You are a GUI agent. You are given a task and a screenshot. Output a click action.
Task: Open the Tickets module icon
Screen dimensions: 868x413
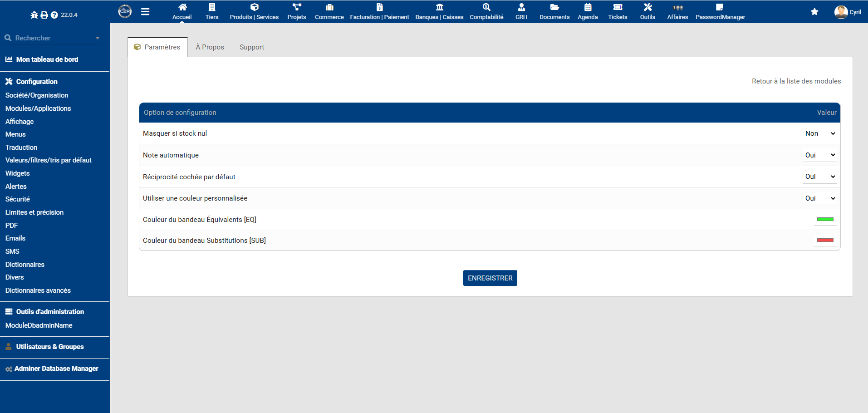click(x=618, y=7)
